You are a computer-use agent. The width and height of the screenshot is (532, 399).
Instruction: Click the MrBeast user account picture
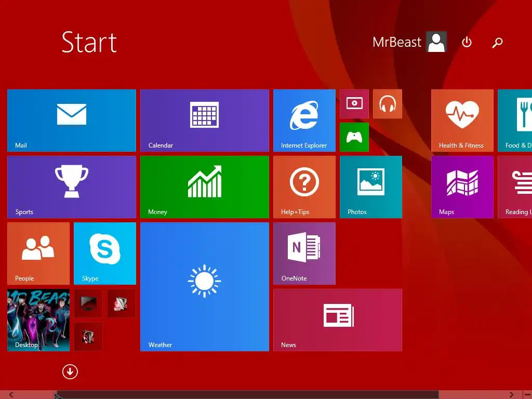tap(436, 42)
